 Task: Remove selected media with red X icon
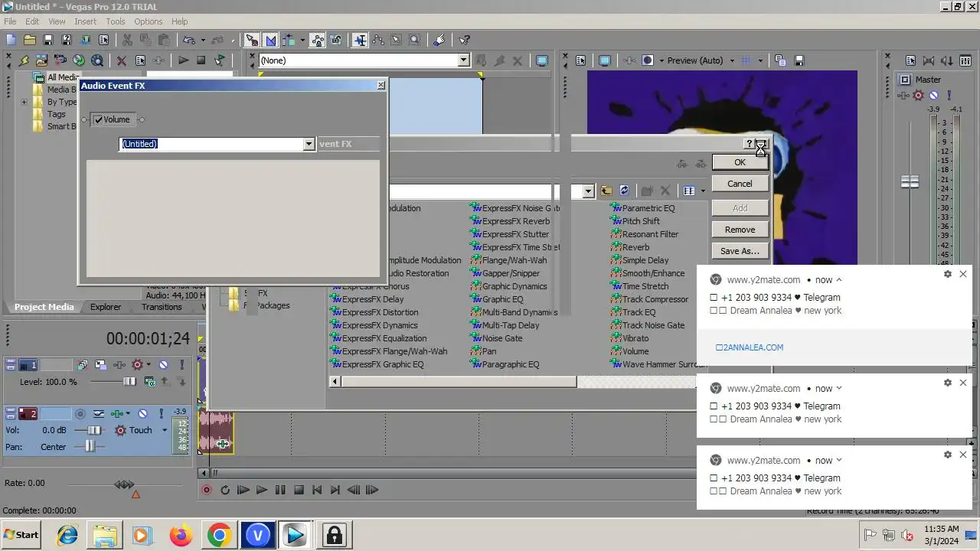tap(121, 60)
